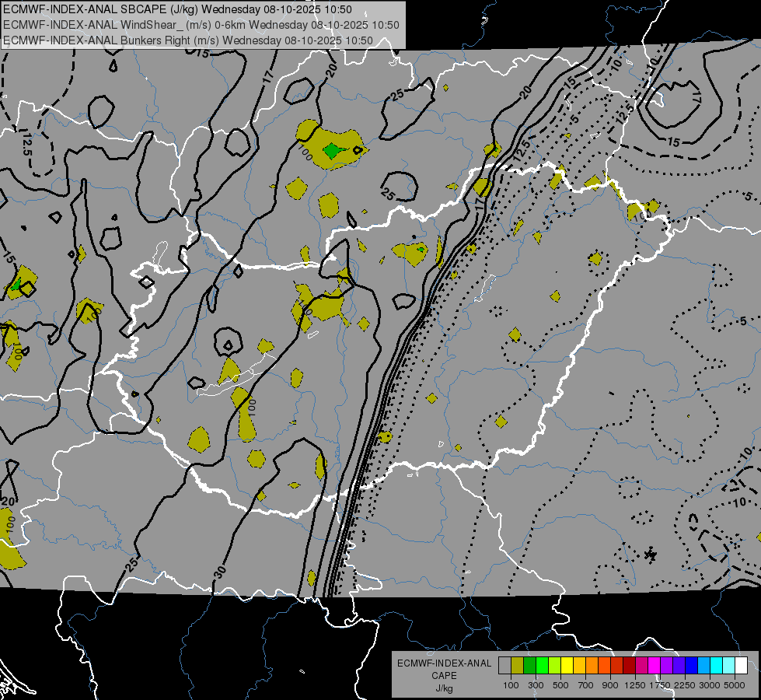Click the 3000 value in legend
761x700 pixels.
[x=710, y=685]
